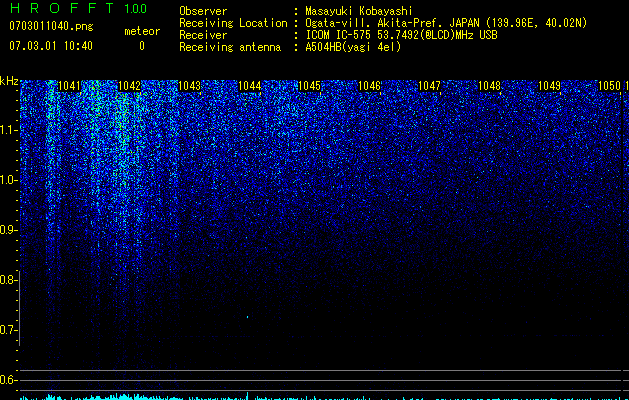
Task: Click the Ogata-vill. Akita-Pref. JAPAN location text
Action: (x=446, y=23)
